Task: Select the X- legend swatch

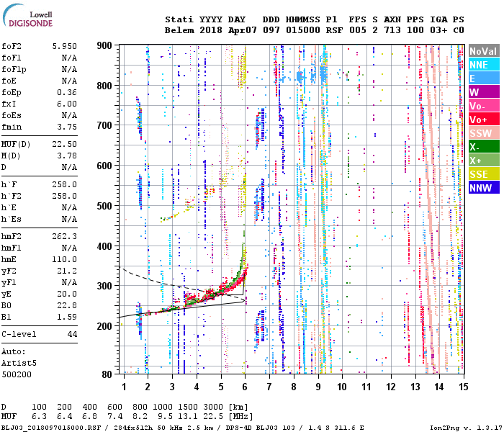Action: (484, 147)
